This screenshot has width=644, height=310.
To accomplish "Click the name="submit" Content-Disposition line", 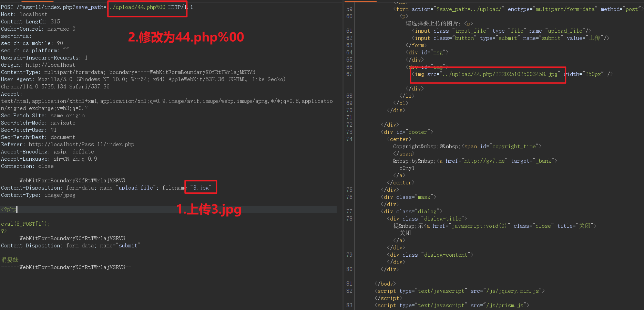I will (x=71, y=245).
